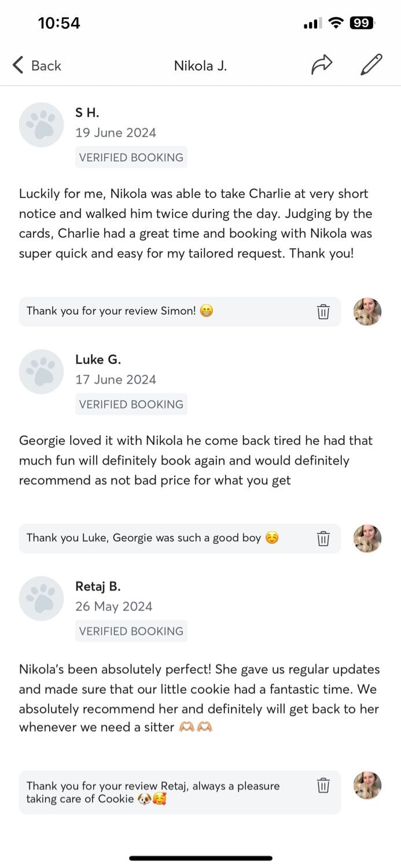Open sitter photo beside Luke reply

point(367,539)
